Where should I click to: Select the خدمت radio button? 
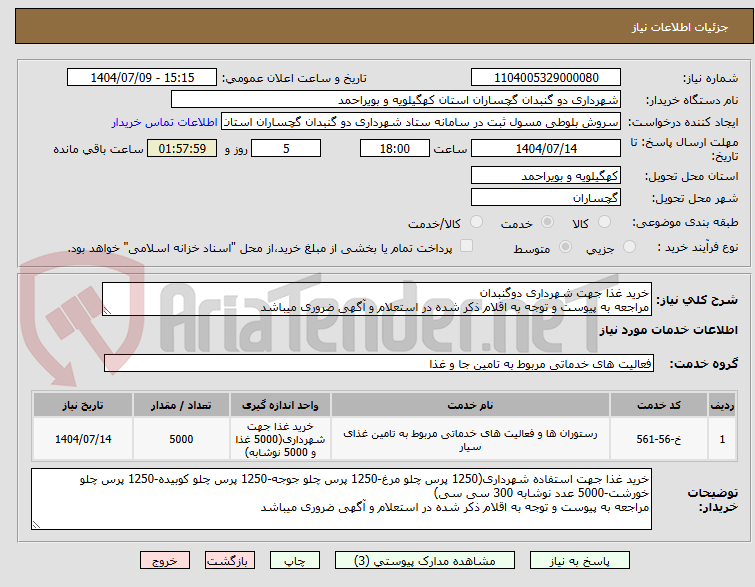[x=547, y=222]
